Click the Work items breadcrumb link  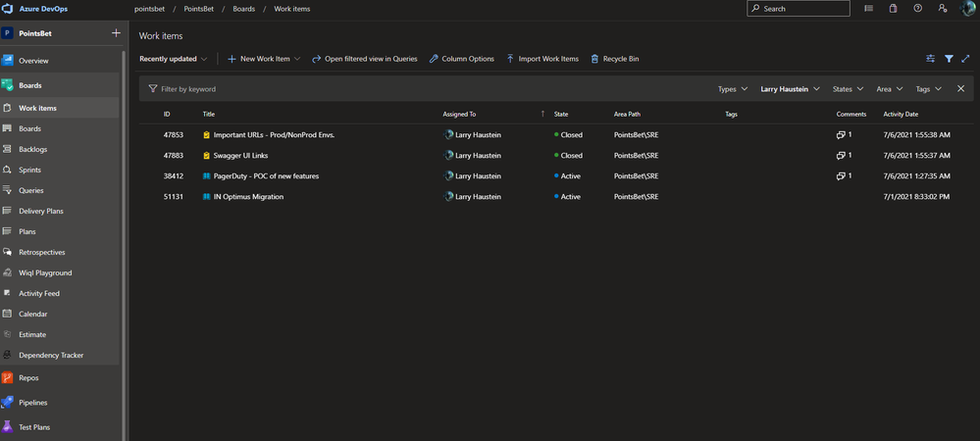click(x=292, y=9)
